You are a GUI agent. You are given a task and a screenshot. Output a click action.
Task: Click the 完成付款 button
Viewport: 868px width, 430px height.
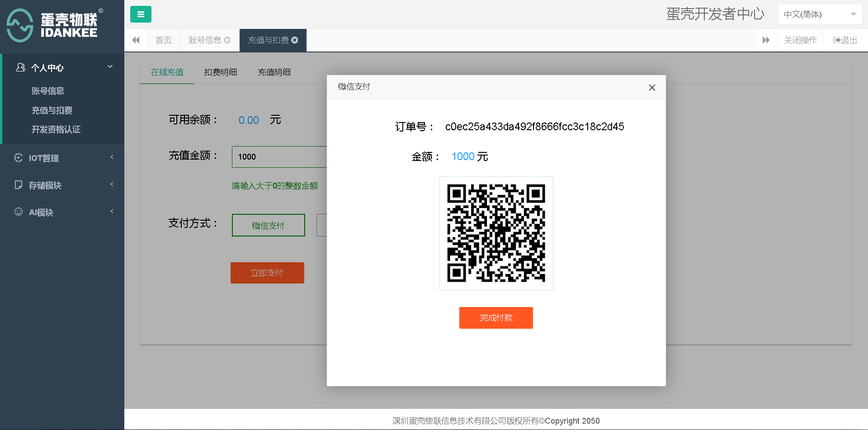coord(496,318)
